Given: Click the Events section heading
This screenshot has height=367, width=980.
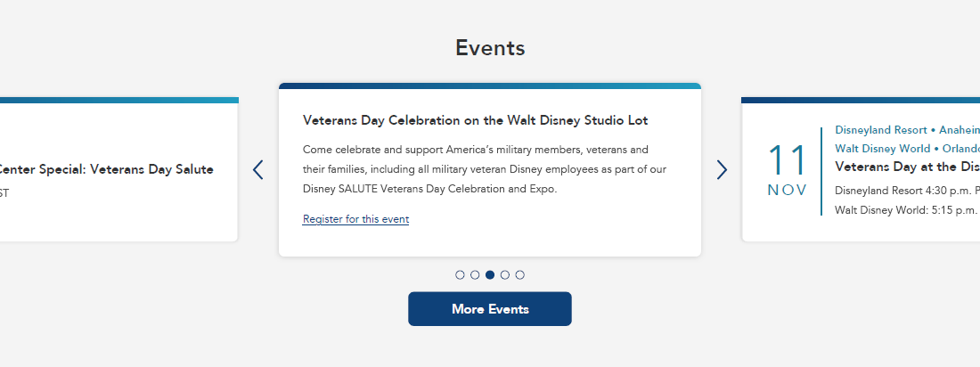Looking at the screenshot, I should 490,48.
